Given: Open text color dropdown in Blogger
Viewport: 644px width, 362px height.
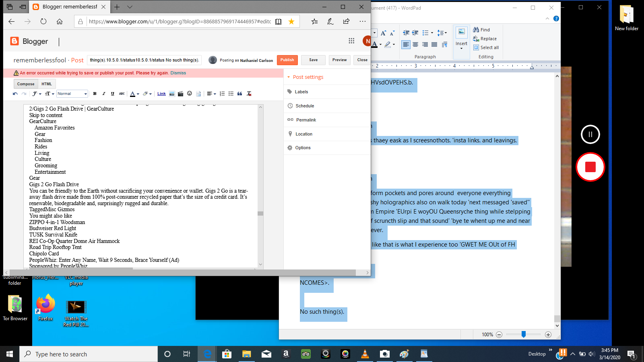Looking at the screenshot, I should 134,94.
